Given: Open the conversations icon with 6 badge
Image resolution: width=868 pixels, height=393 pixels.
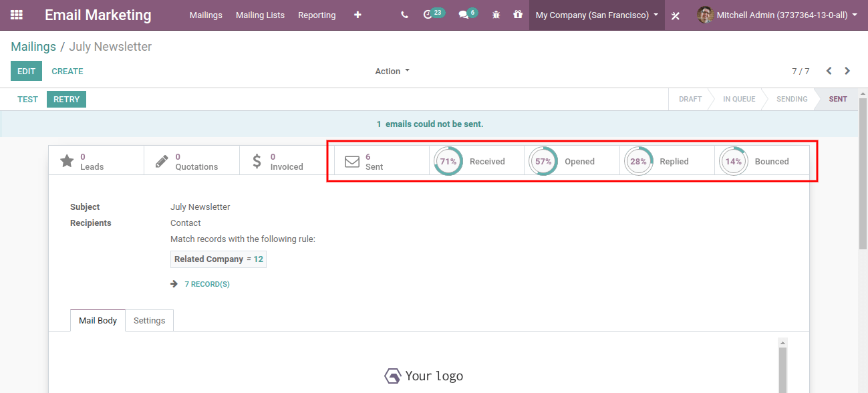Looking at the screenshot, I should 468,14.
